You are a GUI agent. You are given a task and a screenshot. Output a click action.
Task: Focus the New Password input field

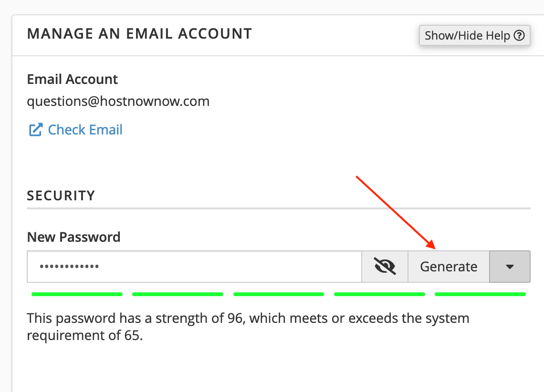pyautogui.click(x=194, y=267)
